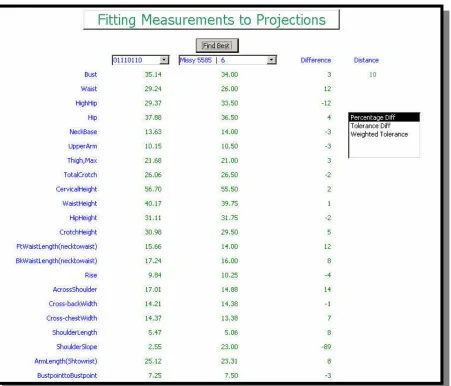451x386 pixels.
Task: Click the AcrossShoulder measurement value 17.01
Action: pyautogui.click(x=153, y=289)
